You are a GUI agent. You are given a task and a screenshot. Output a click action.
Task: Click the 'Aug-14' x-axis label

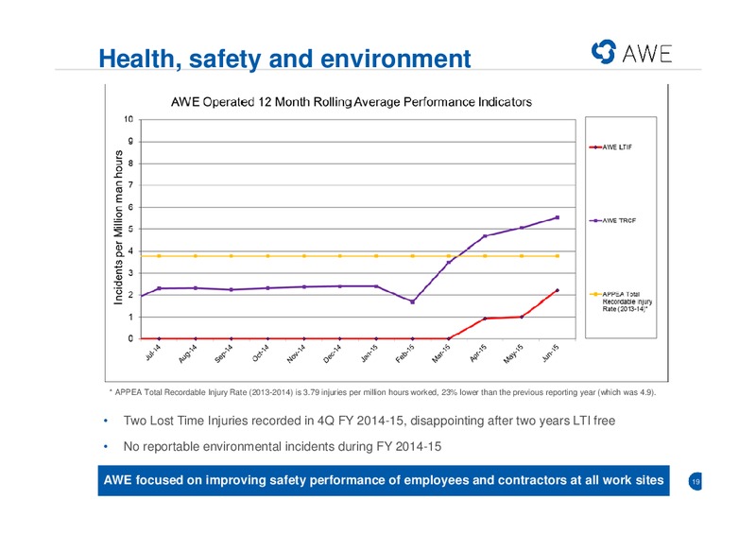click(188, 354)
